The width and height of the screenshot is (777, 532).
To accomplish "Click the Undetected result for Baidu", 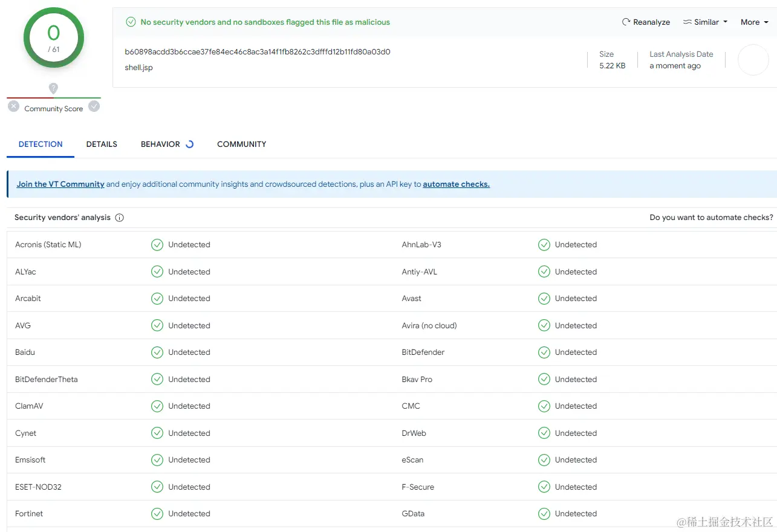I will [189, 352].
